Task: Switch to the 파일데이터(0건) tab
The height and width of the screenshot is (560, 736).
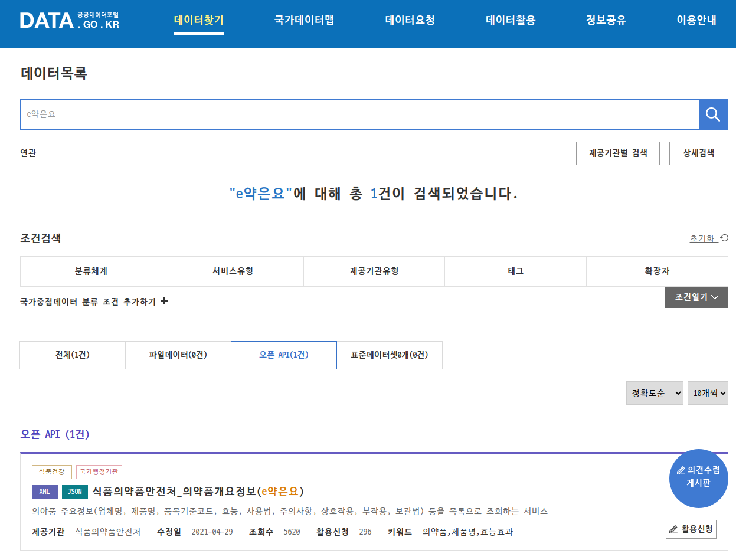Action: (178, 355)
